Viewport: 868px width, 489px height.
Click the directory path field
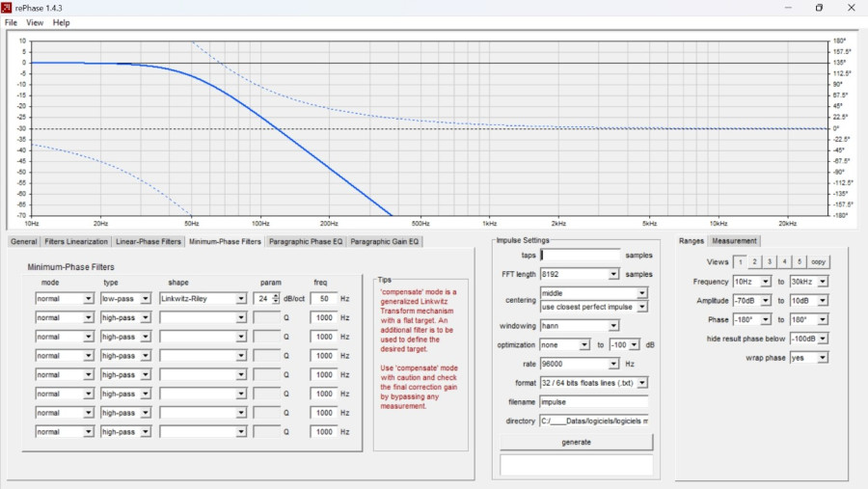(x=594, y=421)
